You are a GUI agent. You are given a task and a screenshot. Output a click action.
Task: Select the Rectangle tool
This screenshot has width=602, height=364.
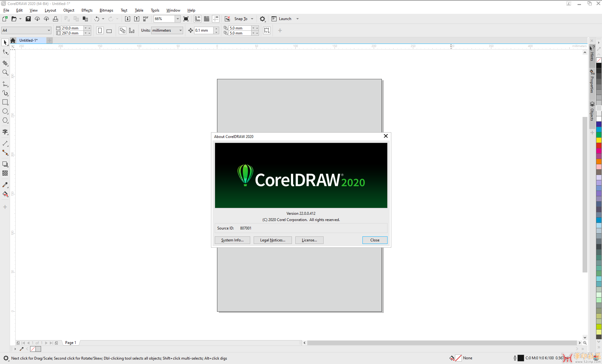(5, 102)
